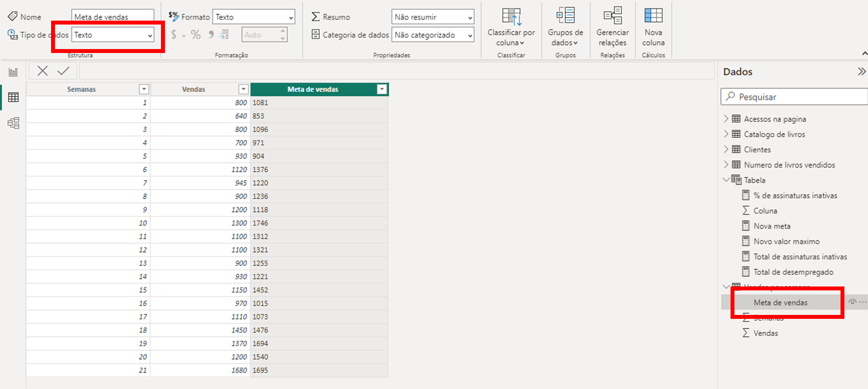868x389 pixels.
Task: Select the Nova meta measure
Action: (x=772, y=226)
